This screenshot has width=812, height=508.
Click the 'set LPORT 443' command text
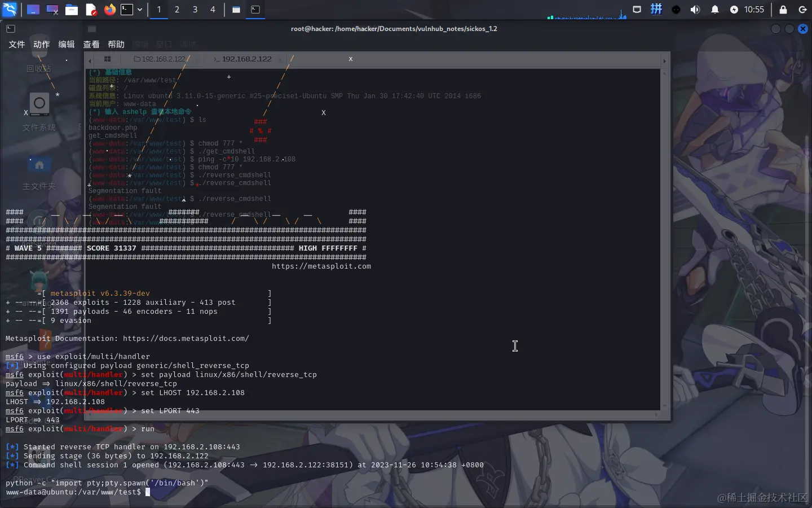pyautogui.click(x=170, y=411)
